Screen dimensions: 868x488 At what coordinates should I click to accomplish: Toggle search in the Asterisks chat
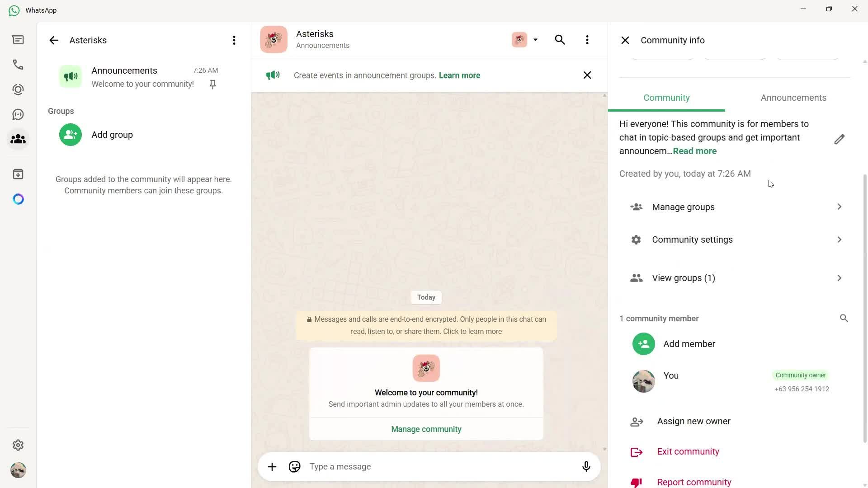click(560, 40)
